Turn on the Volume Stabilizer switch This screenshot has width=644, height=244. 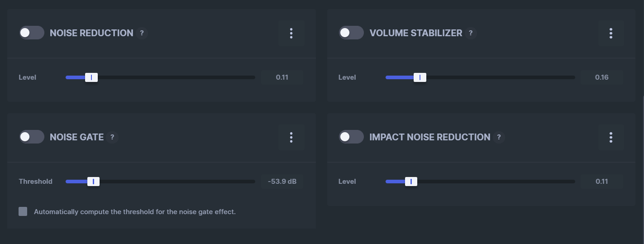pos(351,33)
